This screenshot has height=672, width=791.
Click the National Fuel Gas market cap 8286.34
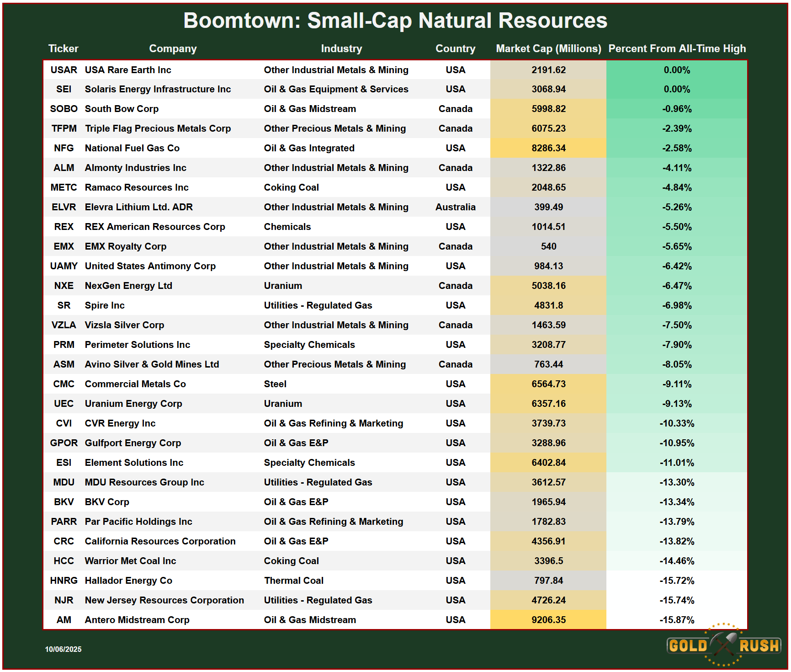point(548,148)
